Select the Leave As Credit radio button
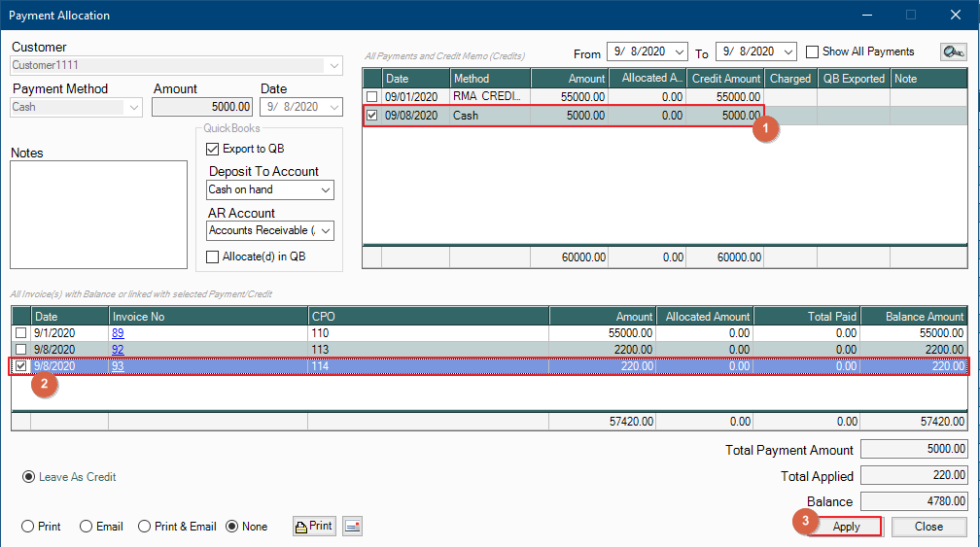The image size is (980, 547). point(29,477)
